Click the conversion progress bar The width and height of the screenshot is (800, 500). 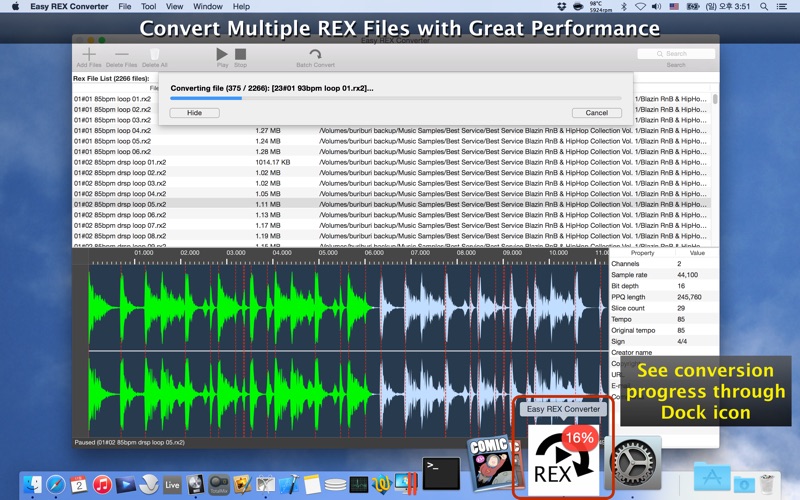(395, 99)
